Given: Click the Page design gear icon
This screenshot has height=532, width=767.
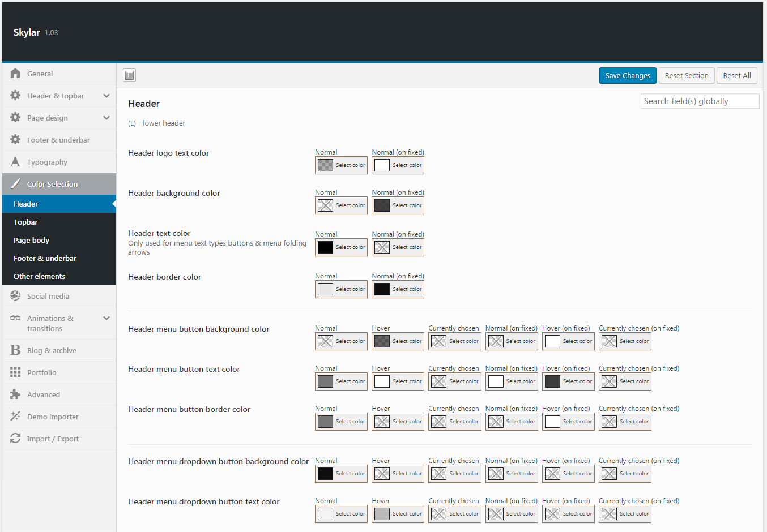Looking at the screenshot, I should click(x=15, y=118).
